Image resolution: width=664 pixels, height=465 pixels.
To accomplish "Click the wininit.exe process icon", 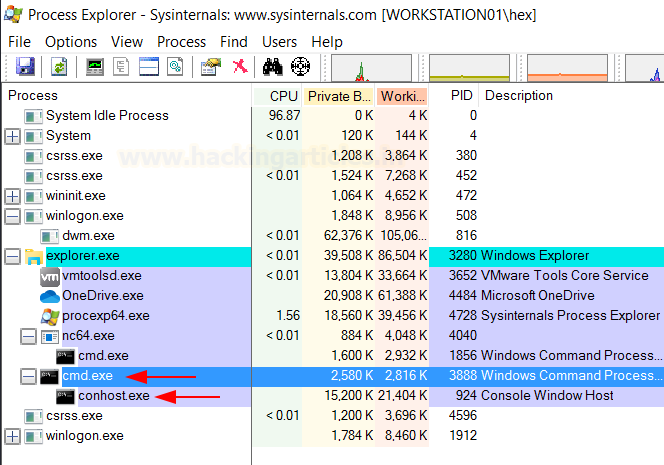I will tap(33, 196).
